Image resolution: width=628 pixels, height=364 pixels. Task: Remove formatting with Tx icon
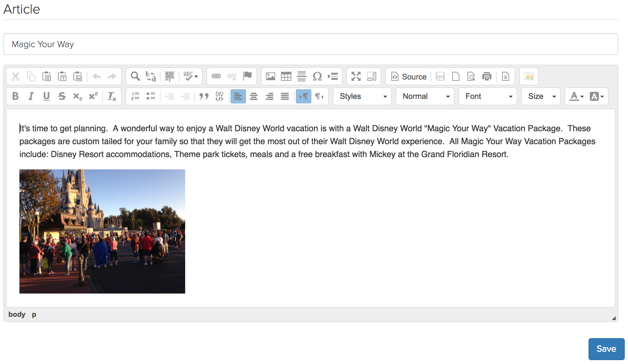tap(112, 96)
